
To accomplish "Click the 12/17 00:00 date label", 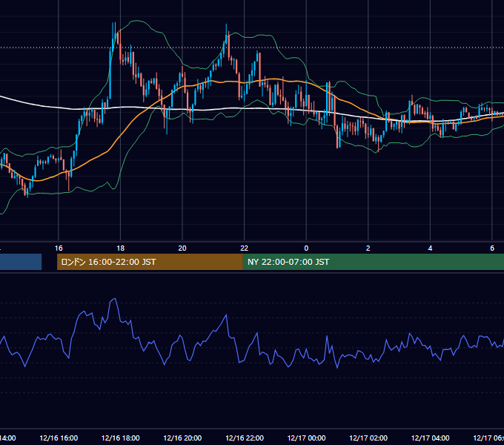I will point(306,438).
